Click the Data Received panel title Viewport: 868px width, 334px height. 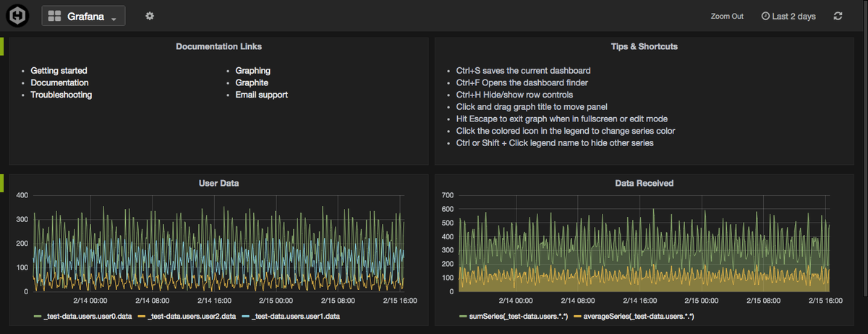[644, 184]
